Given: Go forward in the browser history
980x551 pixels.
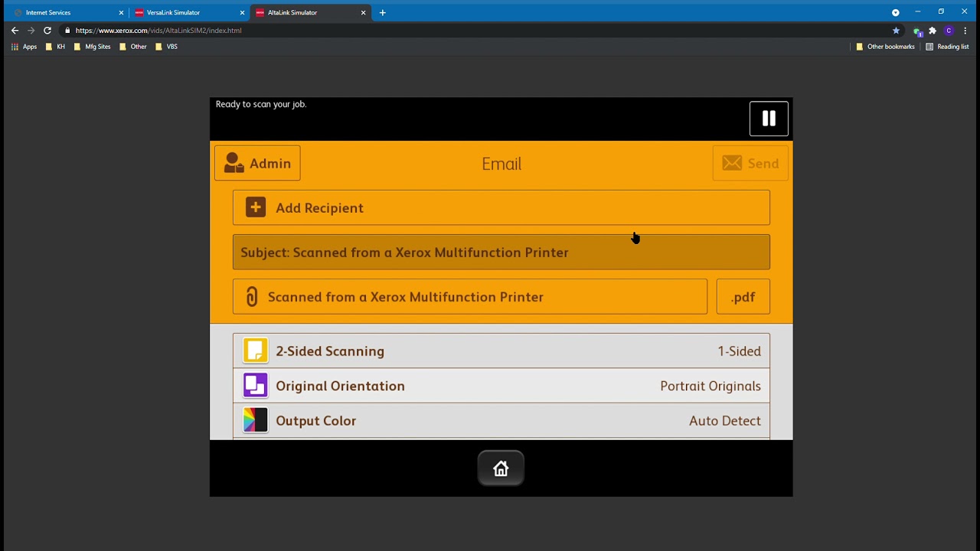Looking at the screenshot, I should click(31, 31).
